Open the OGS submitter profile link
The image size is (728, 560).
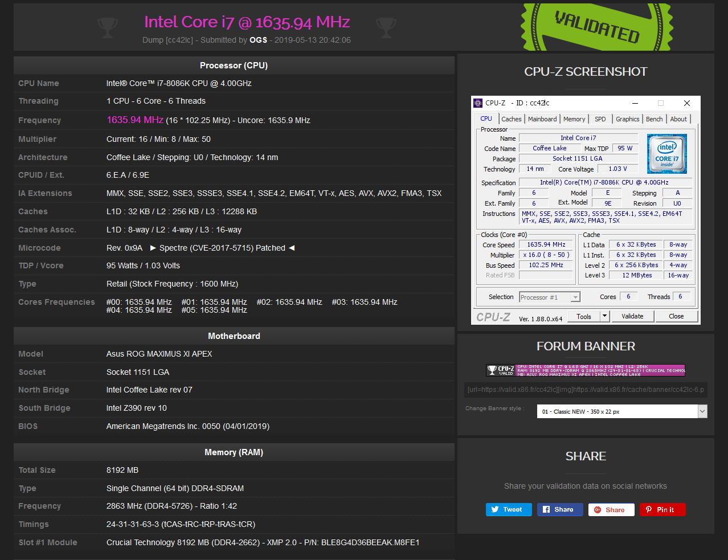258,40
